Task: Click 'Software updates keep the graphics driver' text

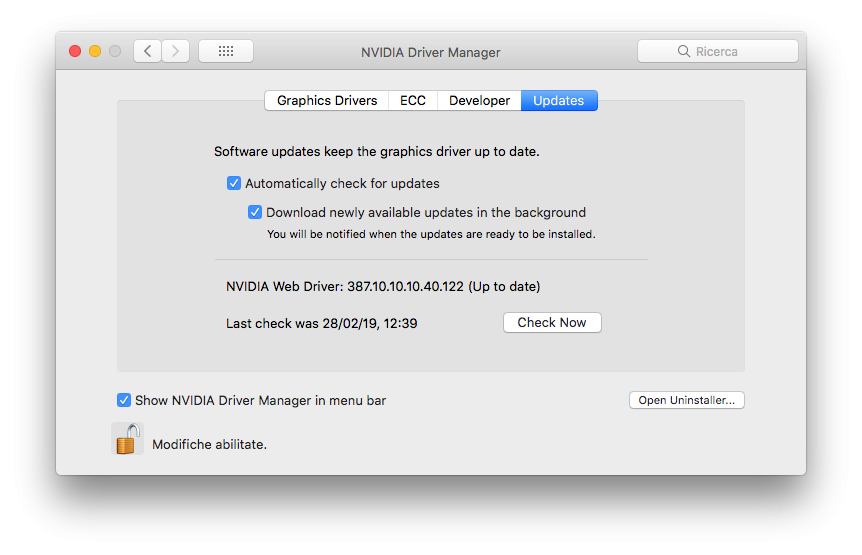Action: tap(377, 152)
